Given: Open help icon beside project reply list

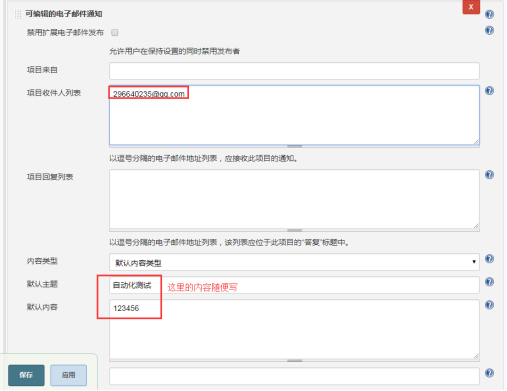Looking at the screenshot, I should [489, 174].
